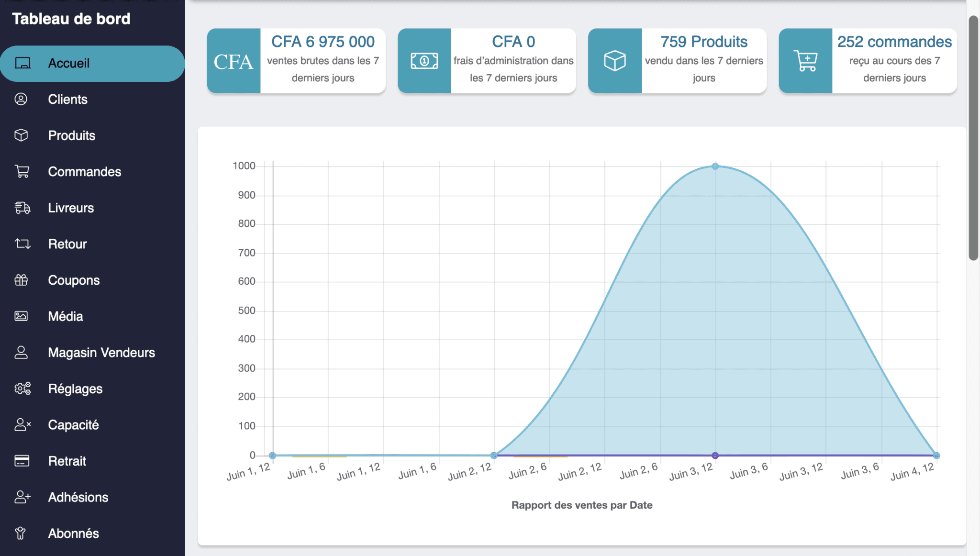Select the Retrait payment card icon

point(21,461)
